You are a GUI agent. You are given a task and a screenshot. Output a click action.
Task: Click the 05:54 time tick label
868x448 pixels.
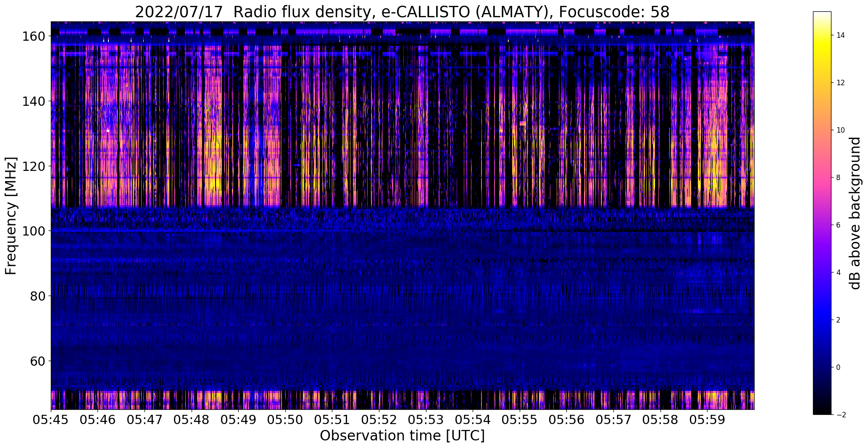pos(473,419)
